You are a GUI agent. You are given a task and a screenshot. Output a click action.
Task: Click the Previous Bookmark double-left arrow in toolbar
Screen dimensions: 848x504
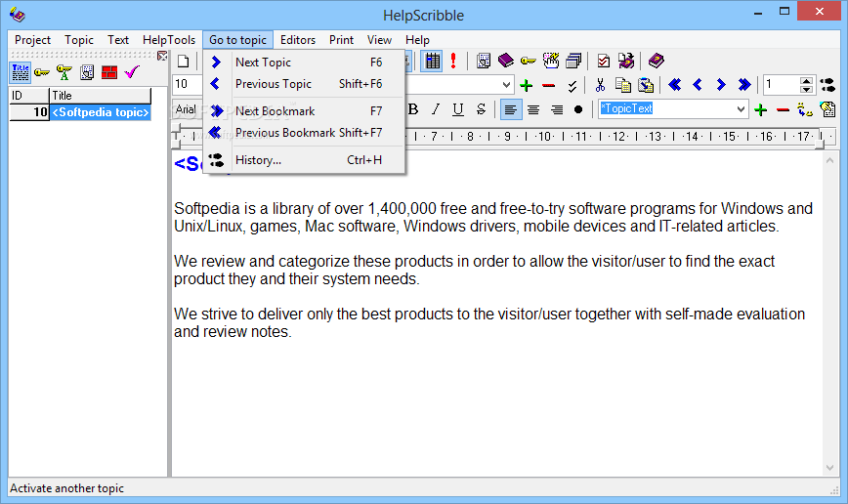(x=674, y=84)
